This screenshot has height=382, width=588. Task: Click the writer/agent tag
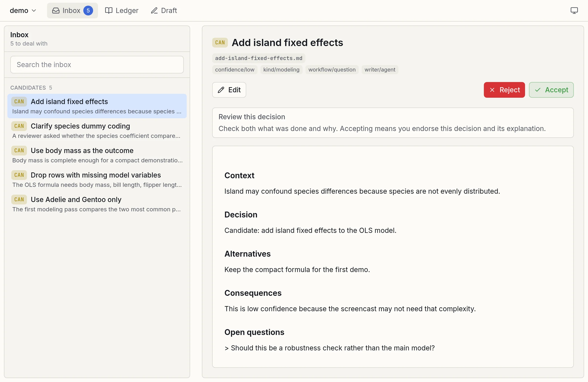tap(380, 69)
